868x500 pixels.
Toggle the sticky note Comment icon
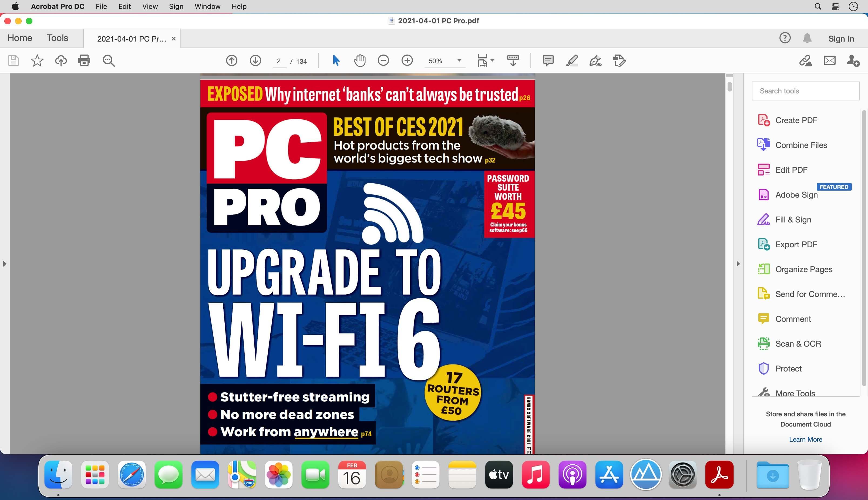tap(549, 61)
